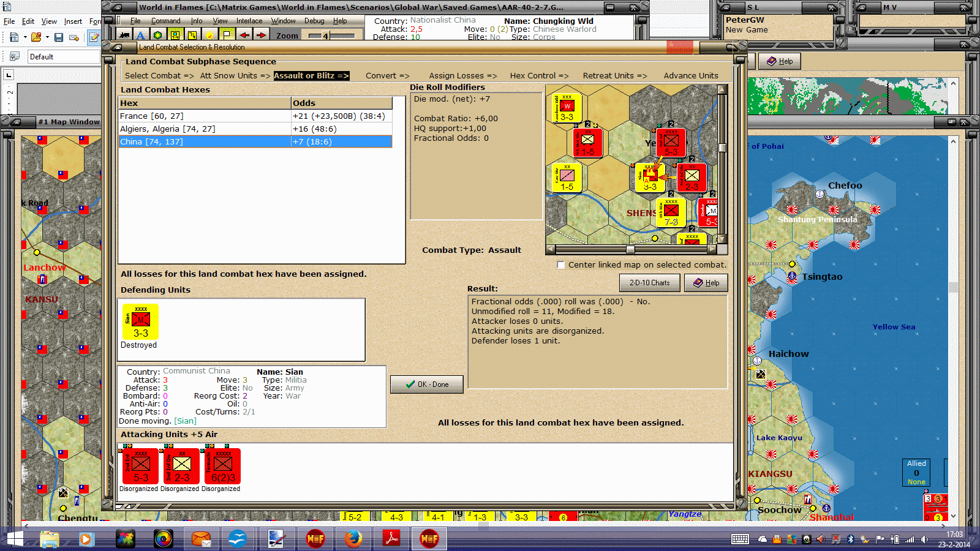The image size is (980, 551).
Task: Click the main map vertical scrollbar thumb
Action: (953, 287)
